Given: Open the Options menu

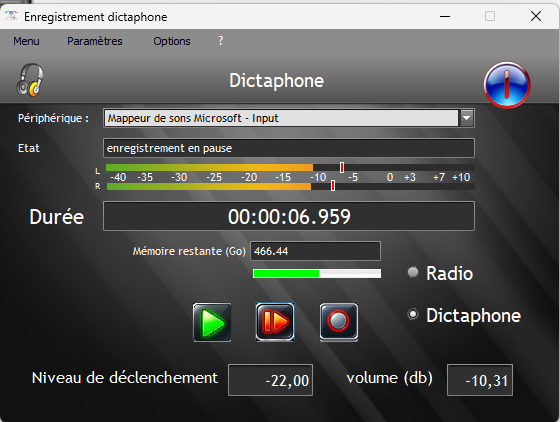Looking at the screenshot, I should [172, 41].
